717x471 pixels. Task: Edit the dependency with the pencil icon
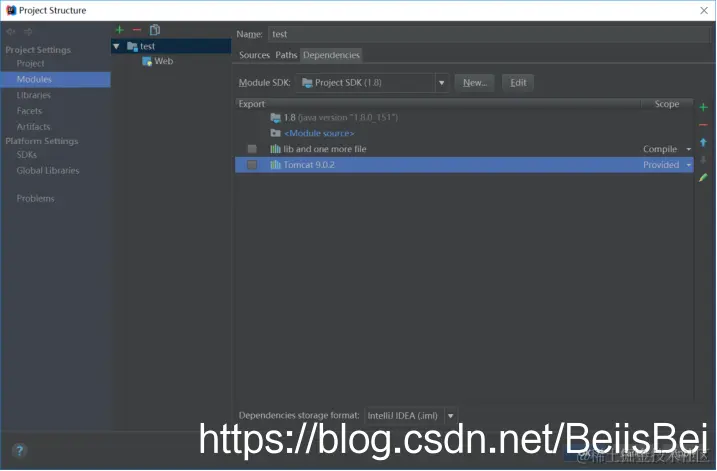tap(704, 177)
